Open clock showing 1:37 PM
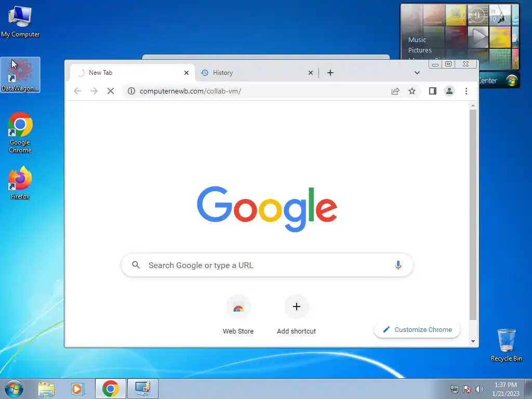Viewport: 532px width, 399px height. coord(506,389)
